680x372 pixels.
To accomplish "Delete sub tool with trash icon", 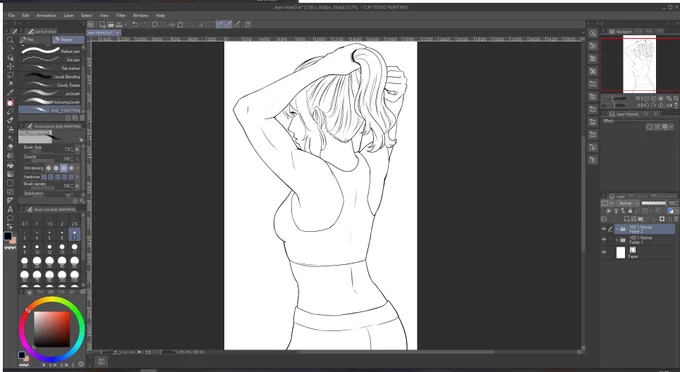I will (x=82, y=117).
